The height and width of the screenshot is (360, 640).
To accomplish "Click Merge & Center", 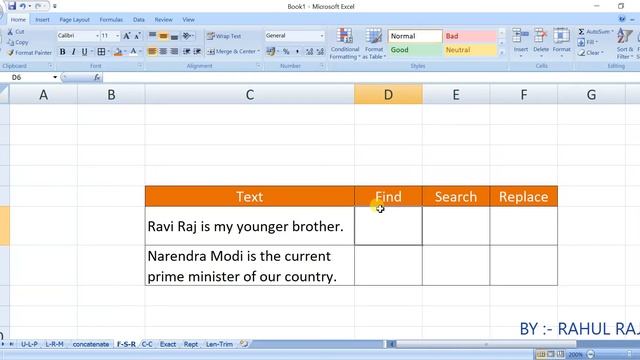I will [x=232, y=51].
